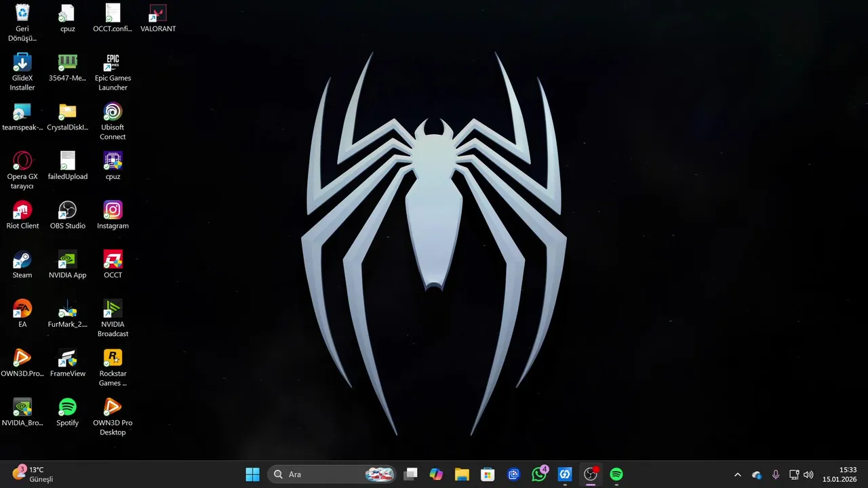
Task: Open the weather widget showing 13°C Güneşli
Action: (x=33, y=474)
